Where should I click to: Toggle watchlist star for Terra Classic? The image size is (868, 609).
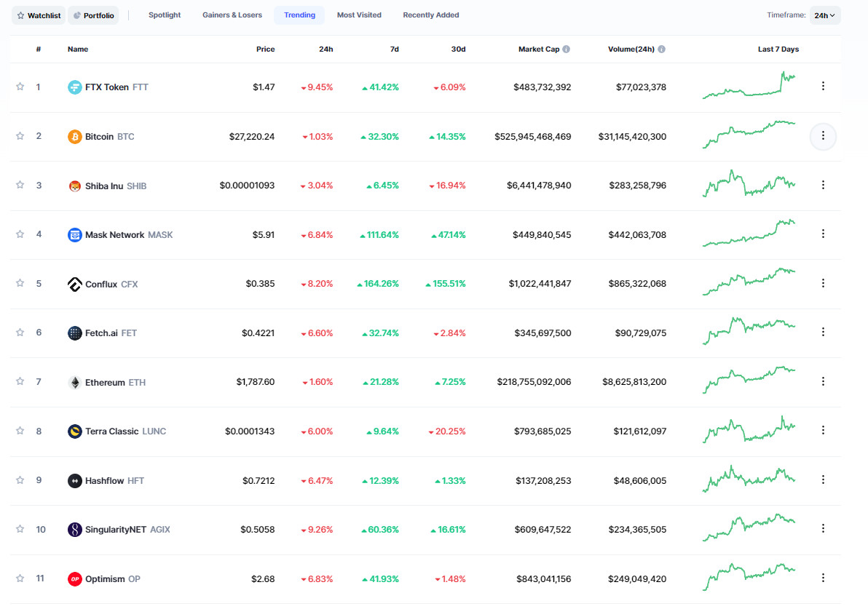pos(20,431)
